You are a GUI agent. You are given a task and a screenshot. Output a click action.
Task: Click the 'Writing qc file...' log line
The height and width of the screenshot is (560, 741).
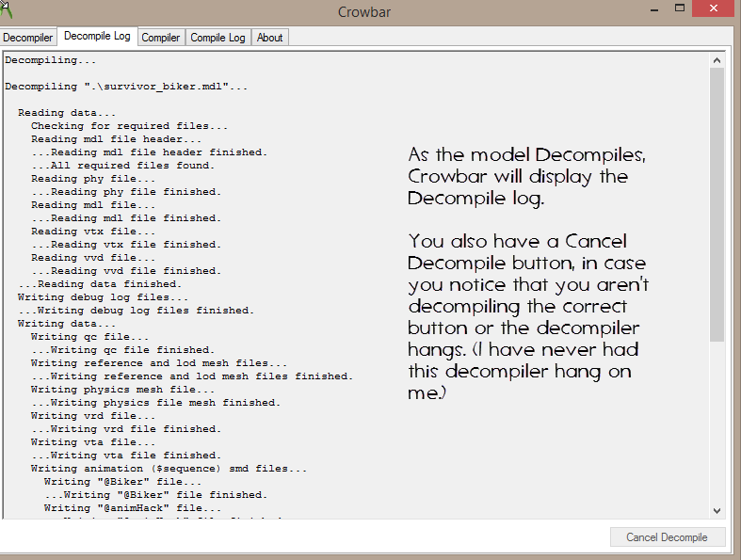click(89, 337)
